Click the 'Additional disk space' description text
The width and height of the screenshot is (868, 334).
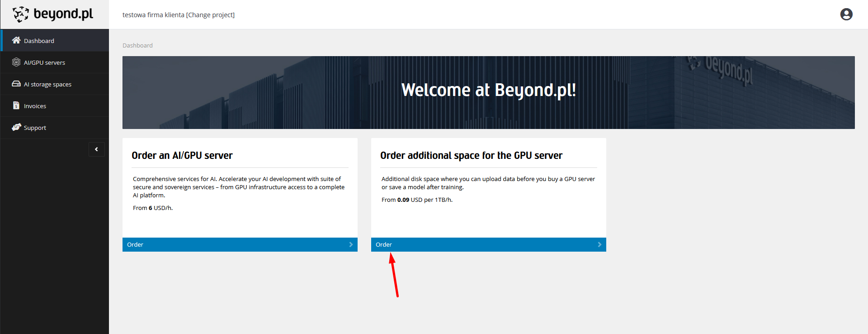click(488, 183)
